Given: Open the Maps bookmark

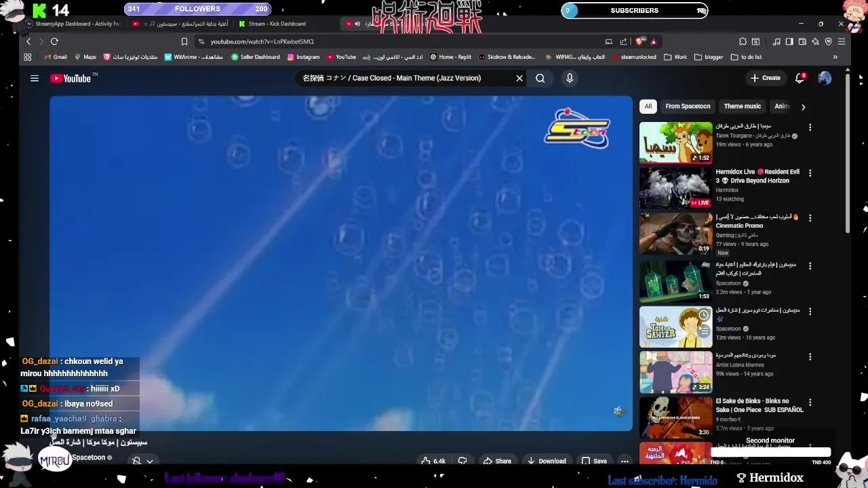Looking at the screenshot, I should point(85,57).
